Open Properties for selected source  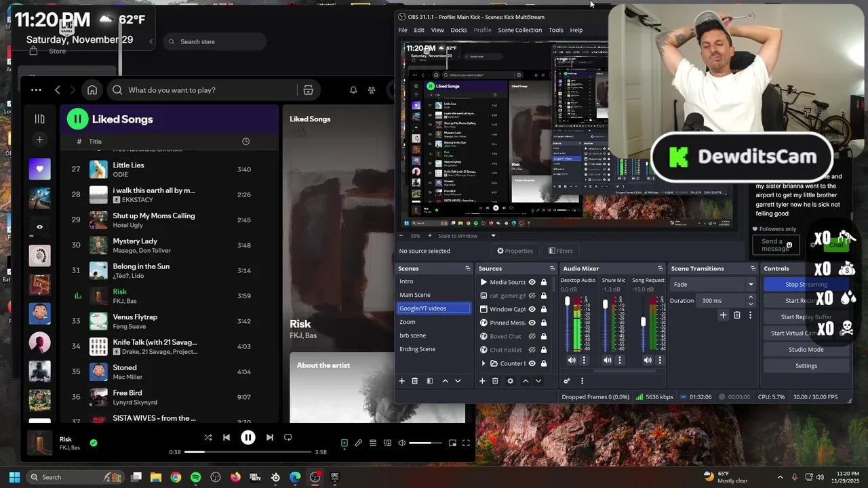tap(515, 251)
